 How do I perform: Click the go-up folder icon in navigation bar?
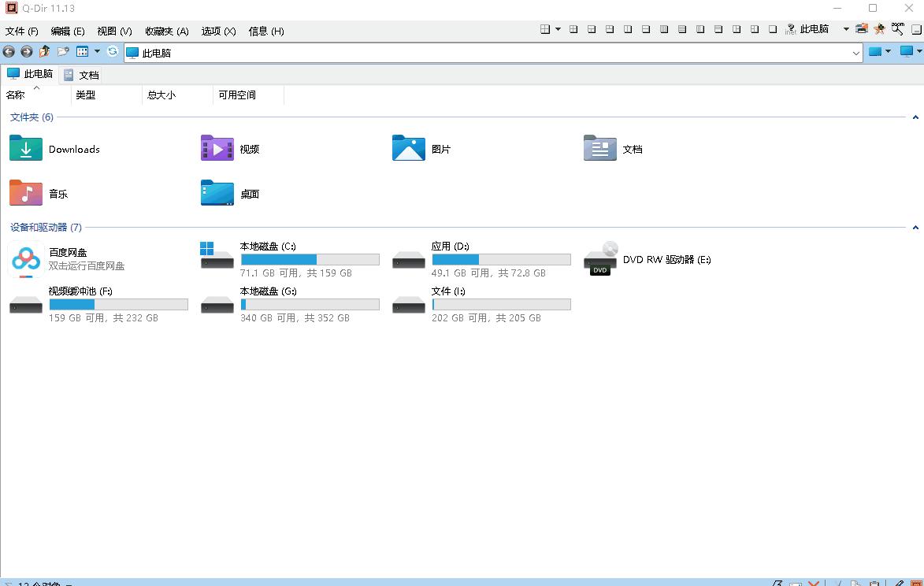click(x=44, y=52)
